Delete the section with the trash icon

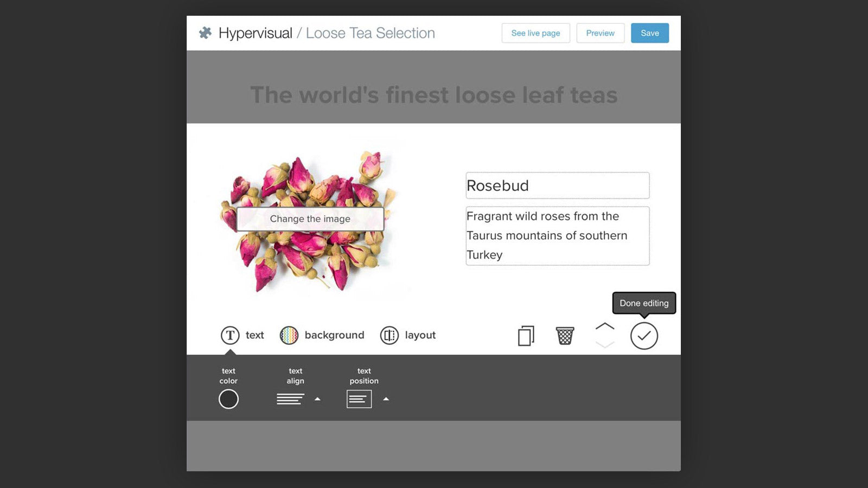tap(564, 335)
